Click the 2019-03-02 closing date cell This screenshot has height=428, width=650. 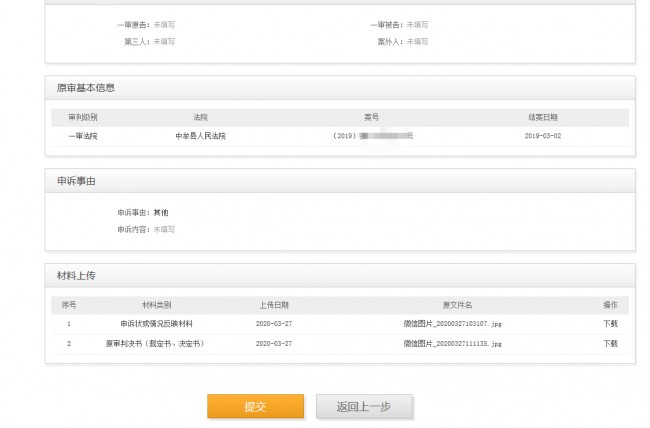543,136
